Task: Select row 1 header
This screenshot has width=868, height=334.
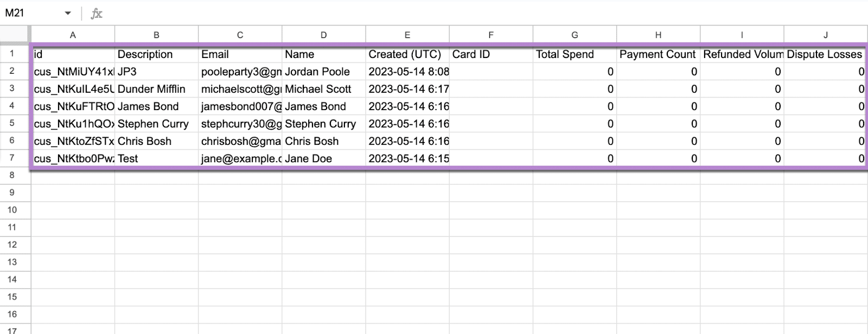Action: pos(12,54)
